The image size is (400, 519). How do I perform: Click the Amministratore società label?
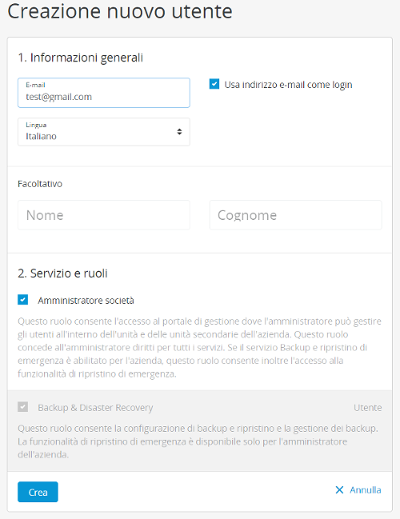click(x=86, y=300)
